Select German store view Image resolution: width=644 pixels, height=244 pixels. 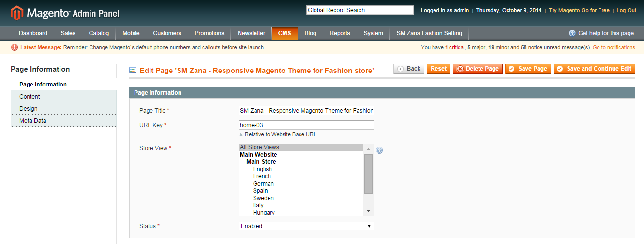301,184
